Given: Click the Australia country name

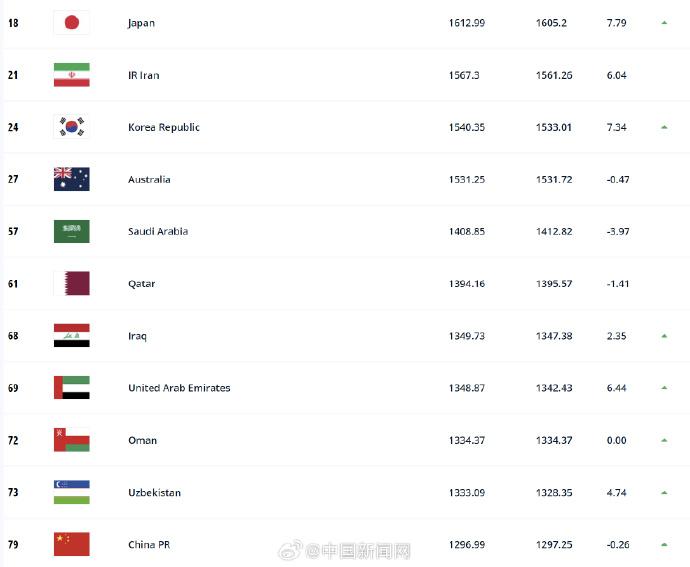Looking at the screenshot, I should (x=149, y=180).
